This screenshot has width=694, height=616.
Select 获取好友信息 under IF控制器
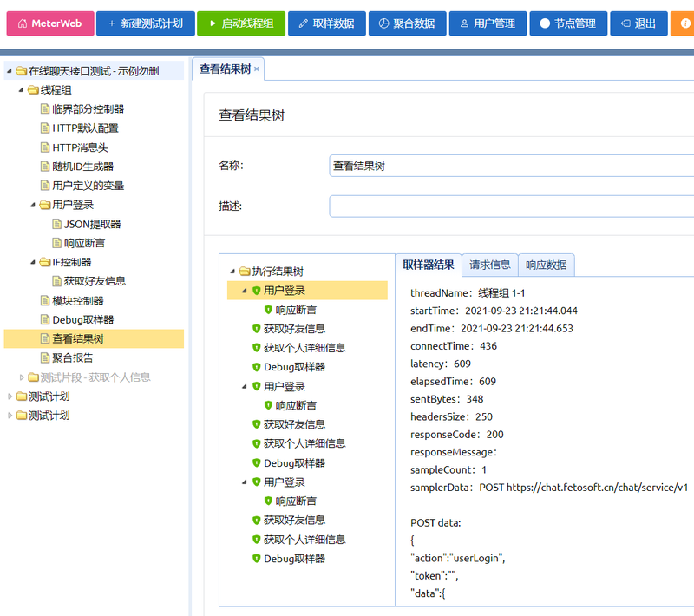point(95,281)
